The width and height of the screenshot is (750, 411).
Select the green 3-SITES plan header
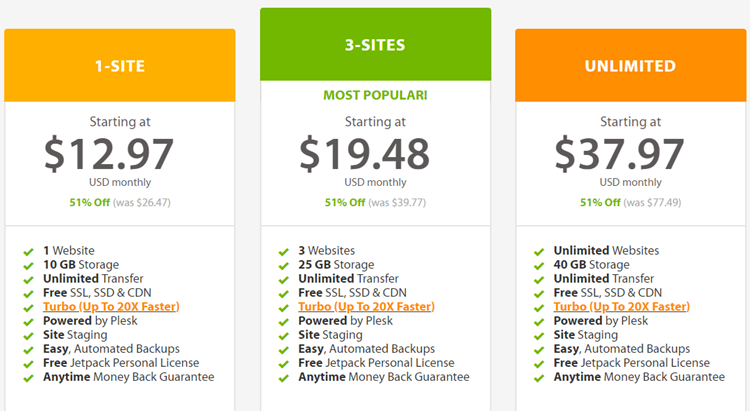pyautogui.click(x=375, y=45)
